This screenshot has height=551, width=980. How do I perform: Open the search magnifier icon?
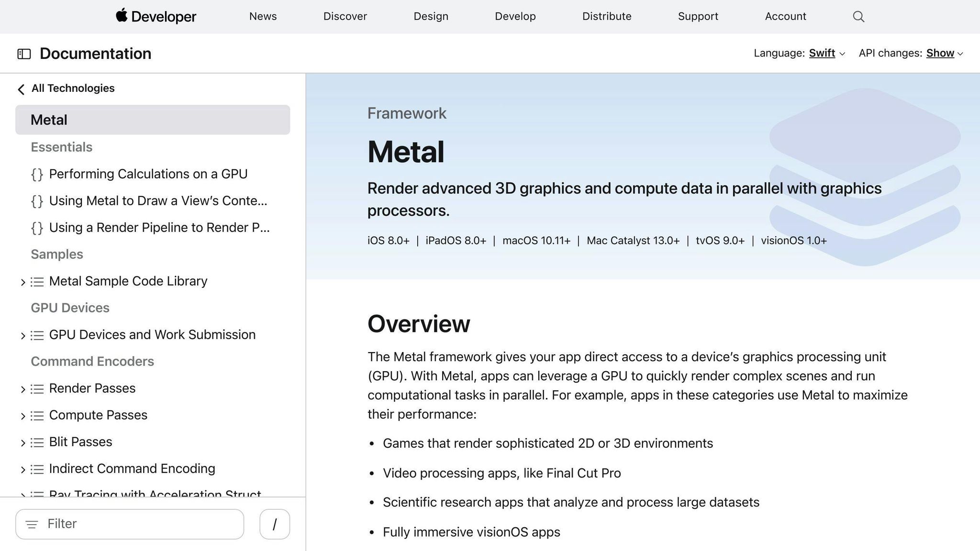point(858,16)
